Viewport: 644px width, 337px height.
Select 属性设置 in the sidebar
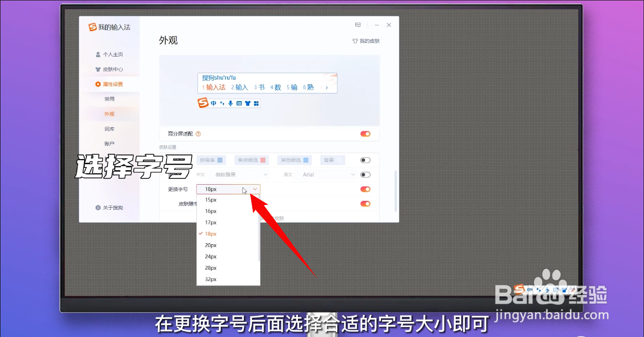[109, 84]
